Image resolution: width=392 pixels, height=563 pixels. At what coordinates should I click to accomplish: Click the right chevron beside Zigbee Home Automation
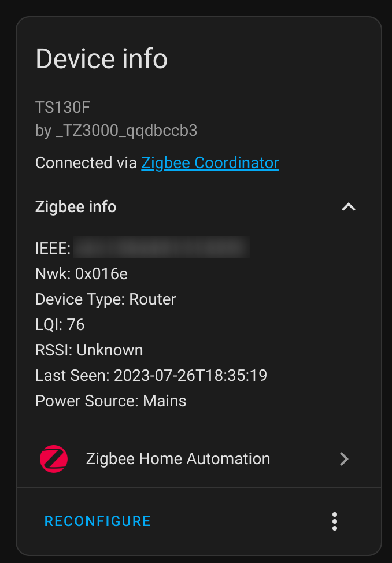click(x=344, y=458)
